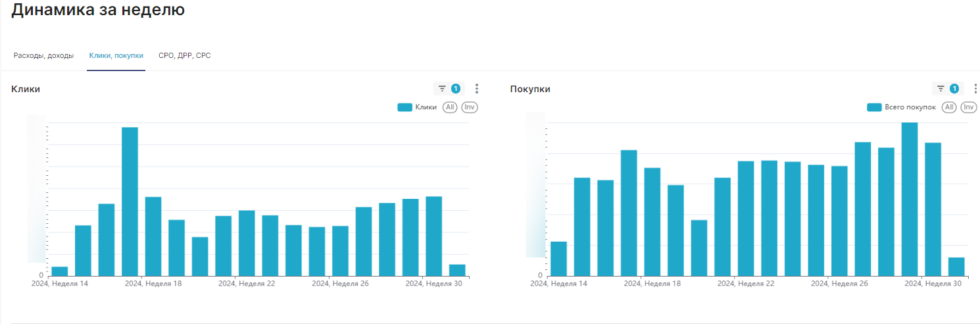The width and height of the screenshot is (980, 324).
Task: Open three-dot menu of Клики chart
Action: point(477,88)
